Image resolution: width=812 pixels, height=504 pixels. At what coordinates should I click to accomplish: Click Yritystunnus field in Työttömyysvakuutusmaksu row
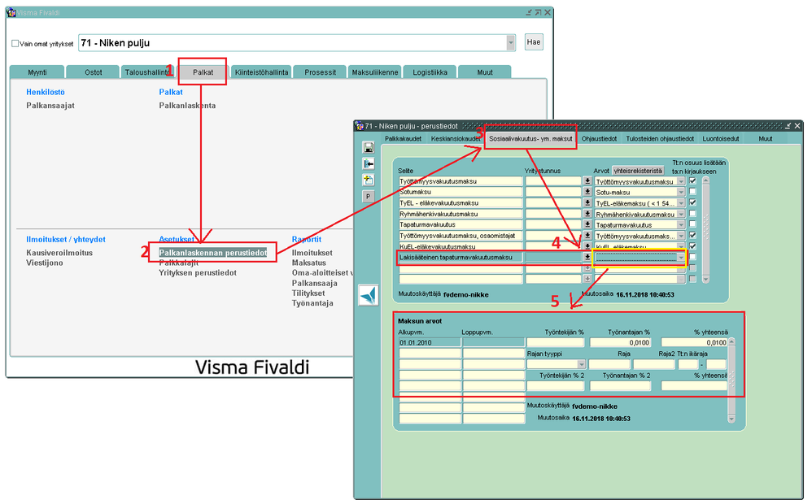tap(553, 181)
